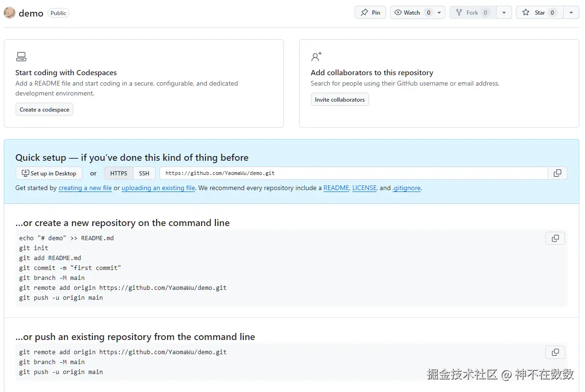585x392 pixels.
Task: Click the Star count badge
Action: 552,13
